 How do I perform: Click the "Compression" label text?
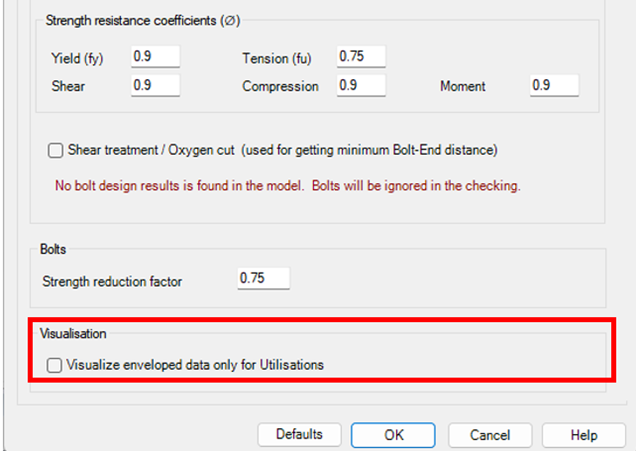tap(281, 87)
